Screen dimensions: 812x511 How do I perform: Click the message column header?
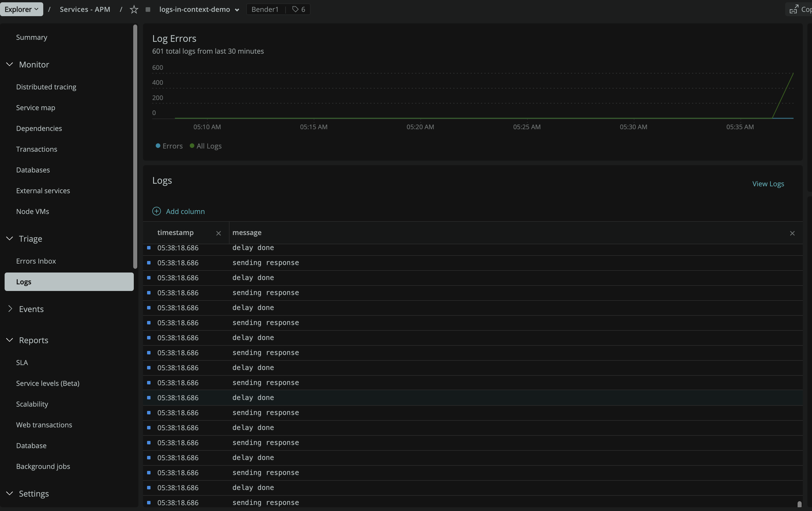247,233
